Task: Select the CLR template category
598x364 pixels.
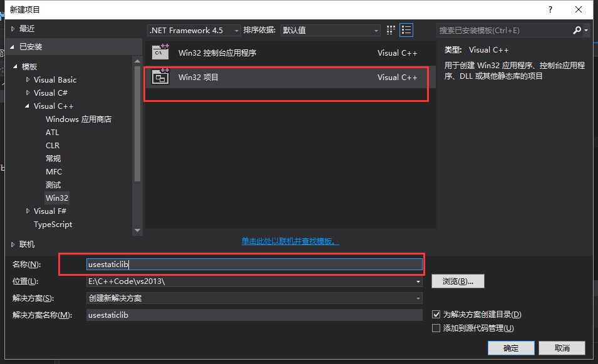Action: 53,146
